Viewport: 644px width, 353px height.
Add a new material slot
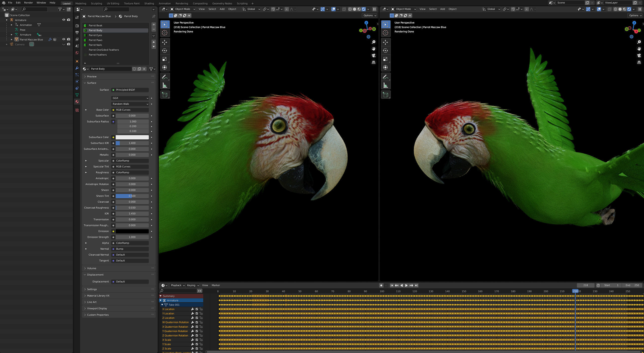coord(154,25)
